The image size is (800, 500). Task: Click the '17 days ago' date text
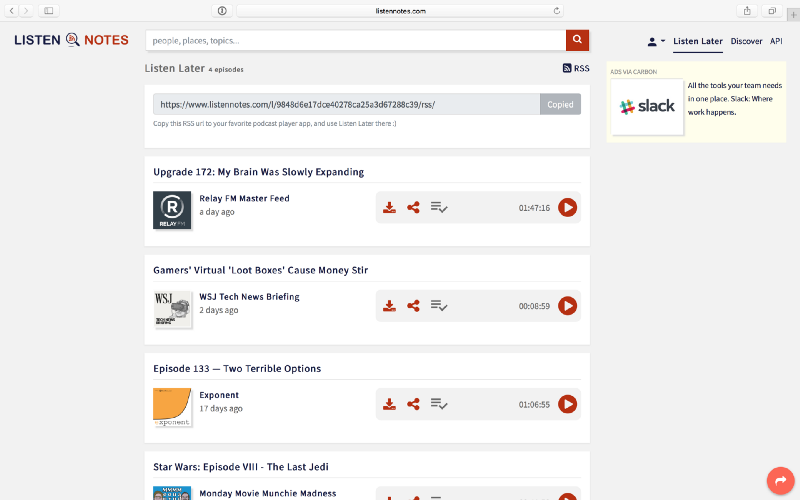221,408
